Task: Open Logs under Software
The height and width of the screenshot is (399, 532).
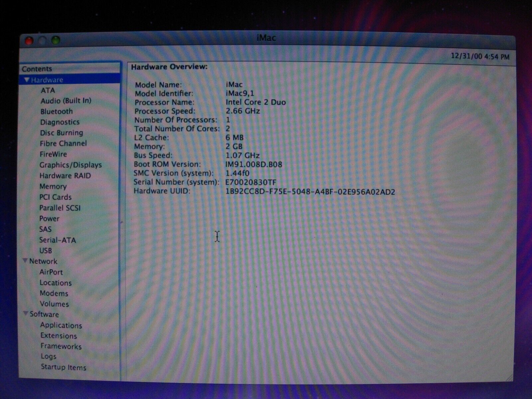Action: coord(49,356)
